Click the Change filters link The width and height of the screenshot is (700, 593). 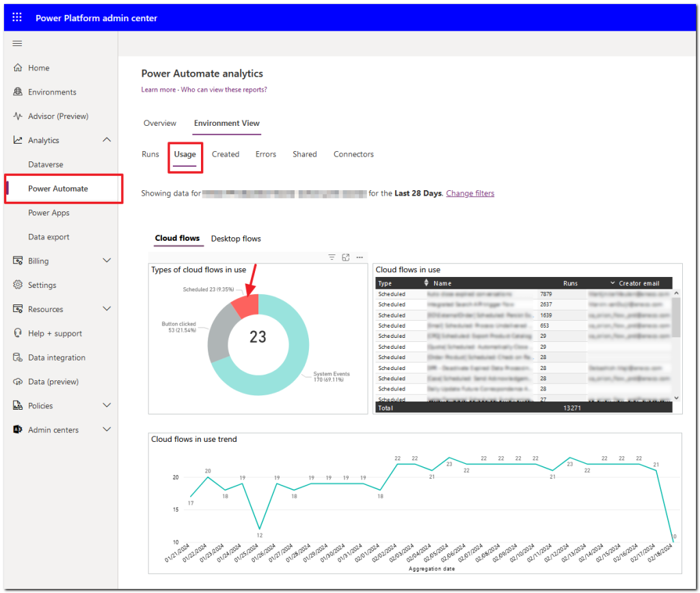pyautogui.click(x=470, y=193)
